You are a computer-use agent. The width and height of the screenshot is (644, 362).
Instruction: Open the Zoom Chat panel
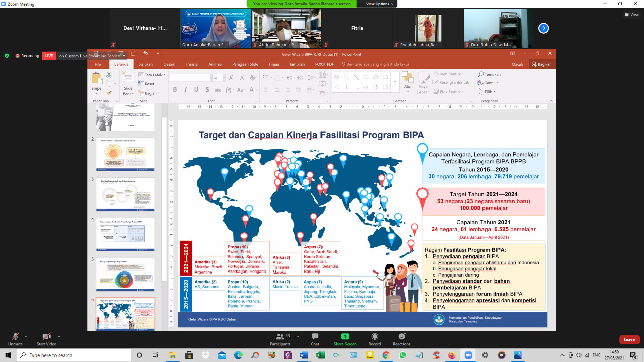pos(315,337)
